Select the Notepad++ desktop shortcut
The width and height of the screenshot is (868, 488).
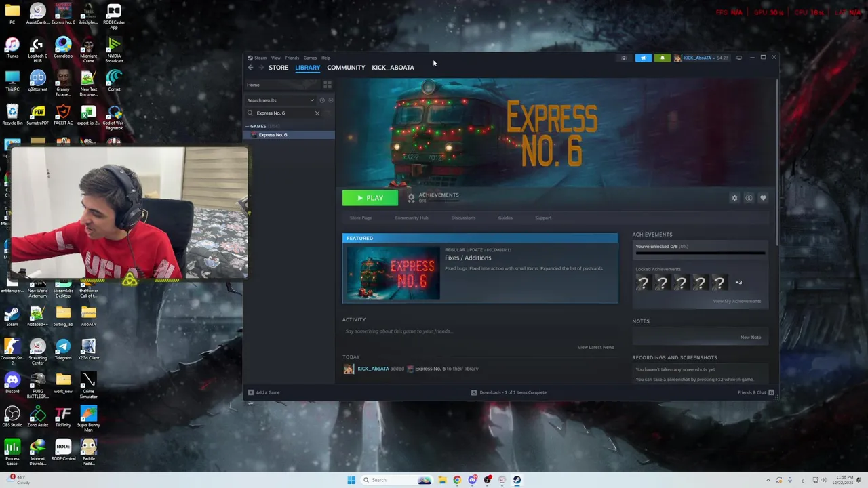click(37, 316)
